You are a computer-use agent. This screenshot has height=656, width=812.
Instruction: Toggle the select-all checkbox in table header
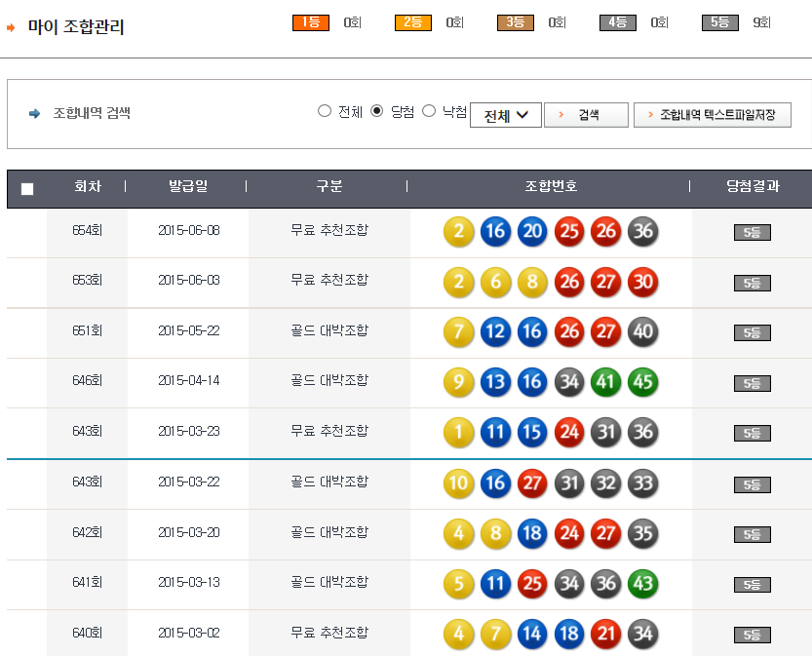27,189
